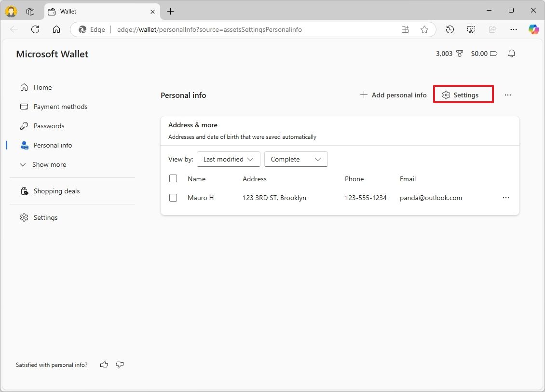Select the Mauro H address row checkbox
The width and height of the screenshot is (545, 392).
coord(173,198)
